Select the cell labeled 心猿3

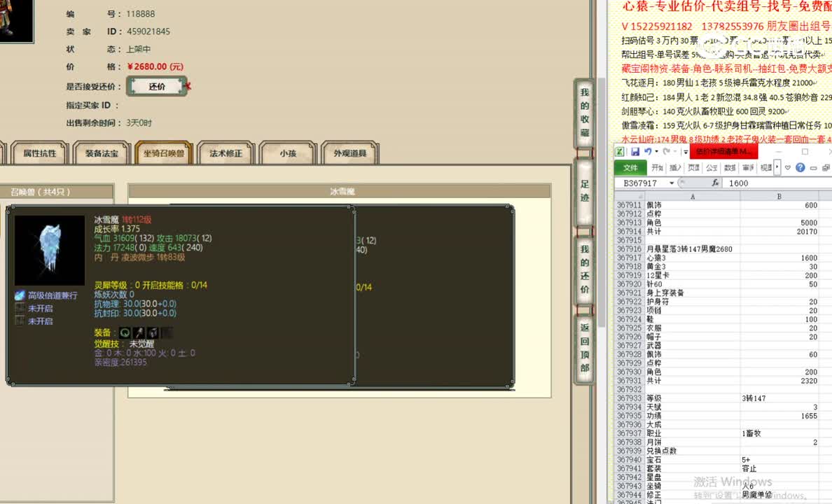pyautogui.click(x=693, y=258)
